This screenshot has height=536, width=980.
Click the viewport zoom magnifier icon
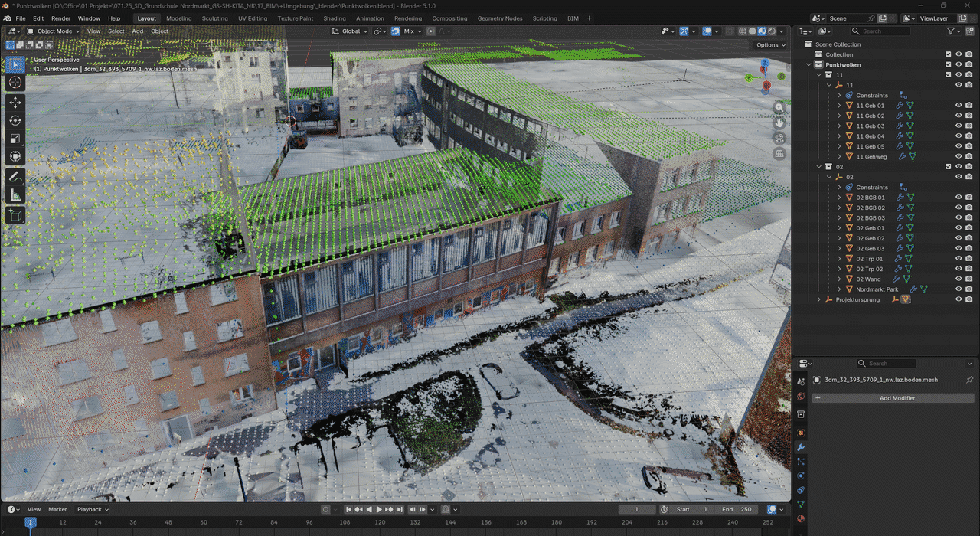point(779,108)
